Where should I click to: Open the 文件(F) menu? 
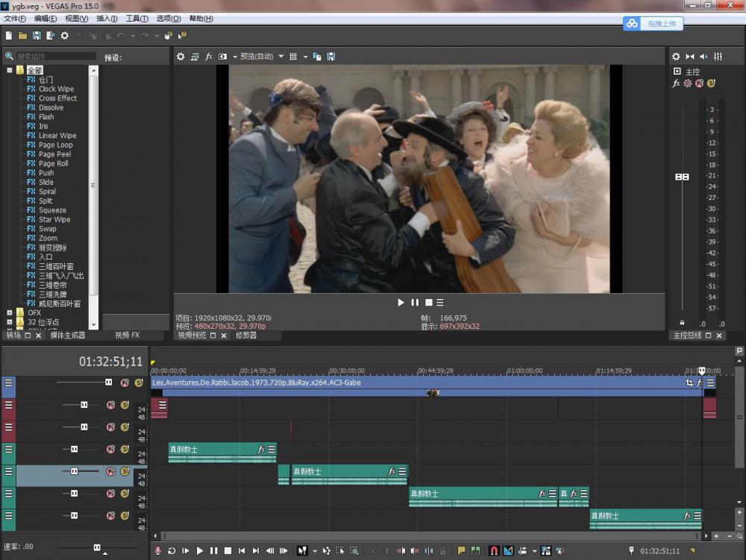(15, 19)
